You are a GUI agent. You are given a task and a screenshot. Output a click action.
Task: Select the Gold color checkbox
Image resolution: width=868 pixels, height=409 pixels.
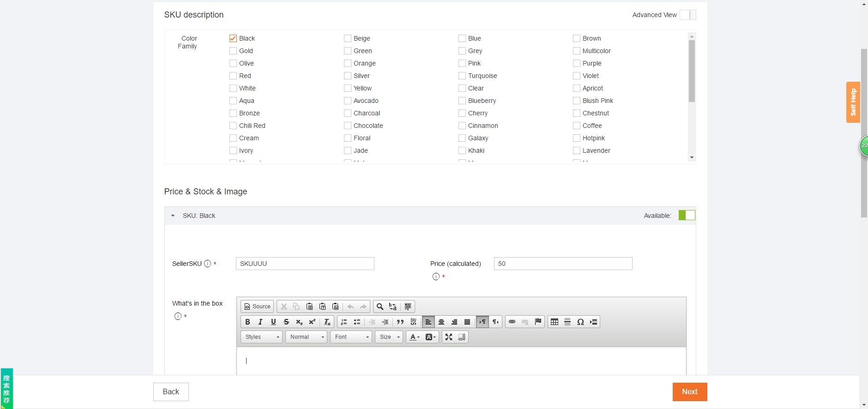click(233, 51)
